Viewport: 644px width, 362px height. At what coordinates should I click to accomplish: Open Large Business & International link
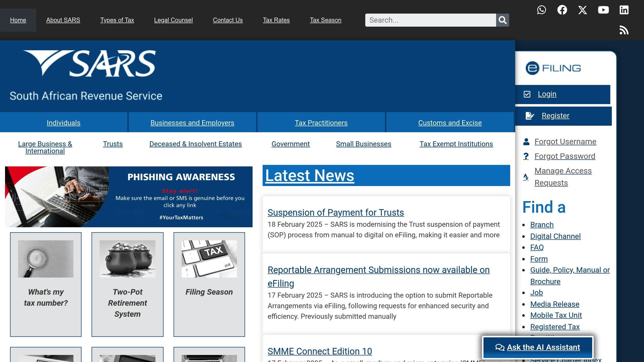point(45,147)
